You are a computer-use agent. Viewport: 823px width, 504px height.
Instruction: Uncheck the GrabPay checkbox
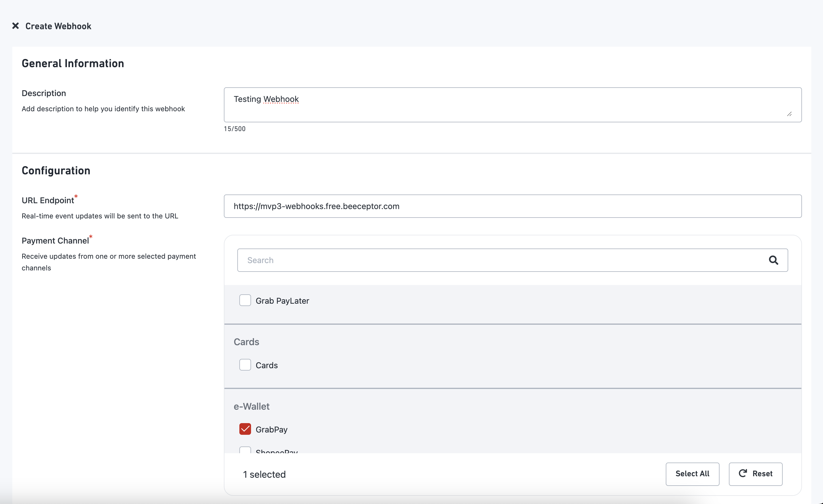tap(245, 429)
